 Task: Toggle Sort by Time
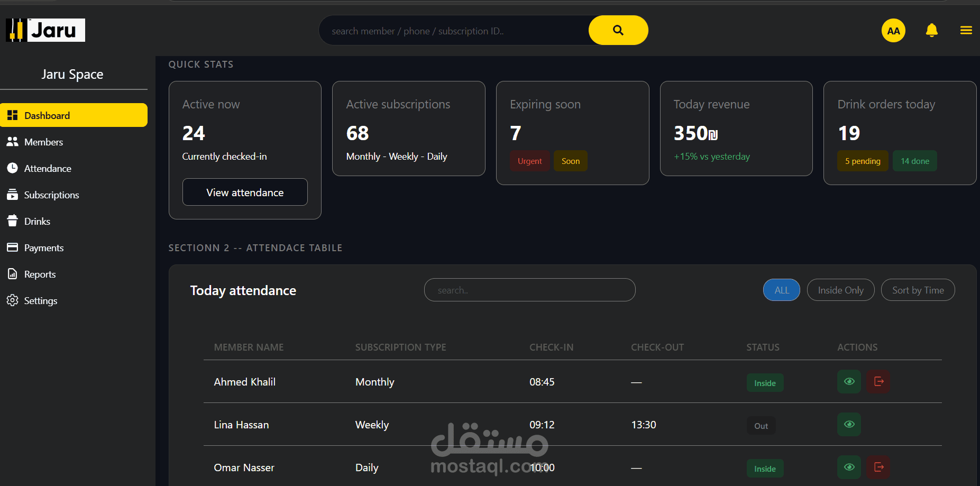(918, 290)
